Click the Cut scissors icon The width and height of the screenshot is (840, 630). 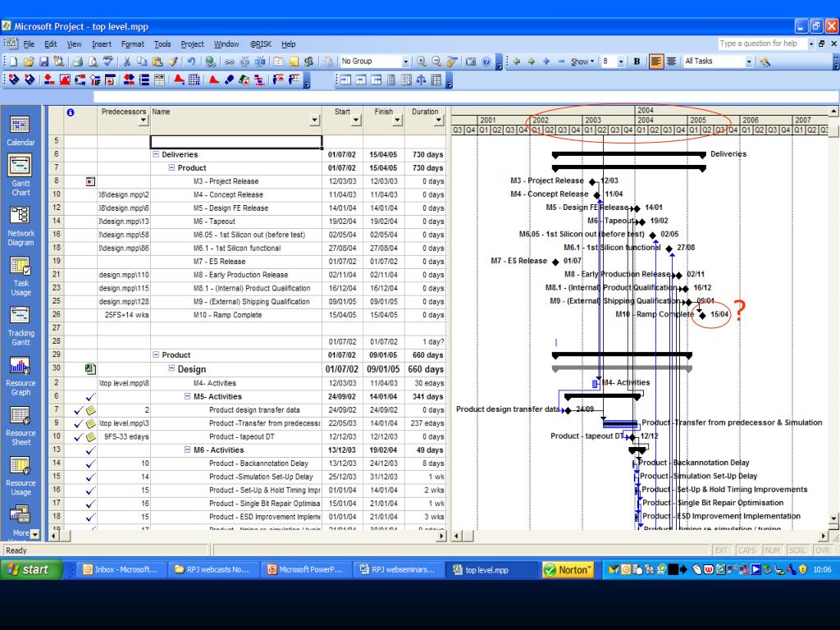click(126, 62)
